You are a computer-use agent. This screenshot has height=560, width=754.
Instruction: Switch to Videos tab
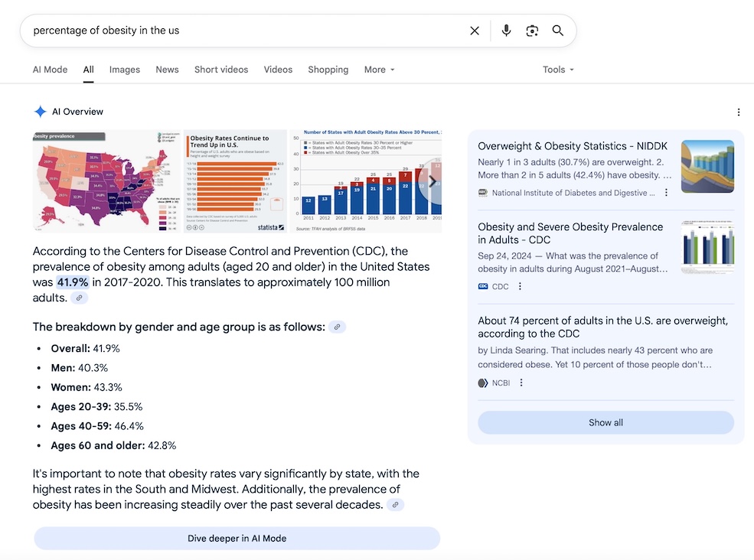click(x=278, y=70)
